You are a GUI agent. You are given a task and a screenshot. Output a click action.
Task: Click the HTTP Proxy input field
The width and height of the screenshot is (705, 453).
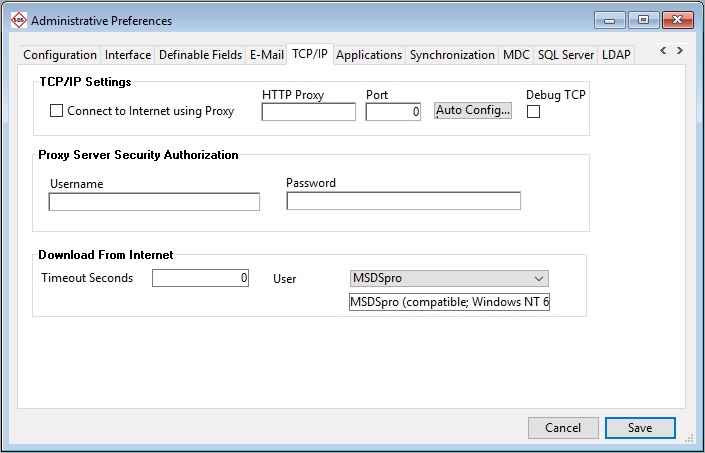click(x=308, y=112)
